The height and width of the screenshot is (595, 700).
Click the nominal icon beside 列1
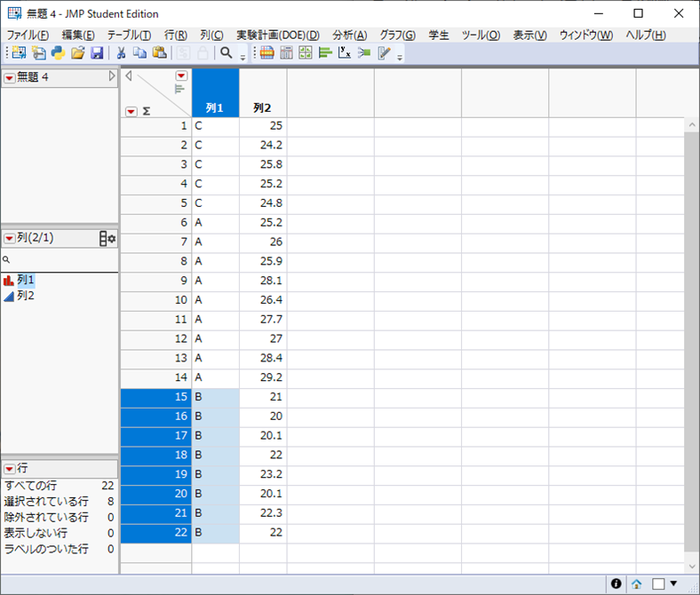(9, 280)
